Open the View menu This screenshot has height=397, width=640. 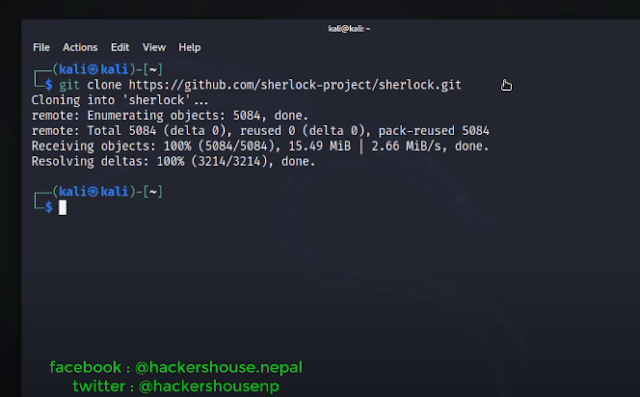pyautogui.click(x=154, y=47)
